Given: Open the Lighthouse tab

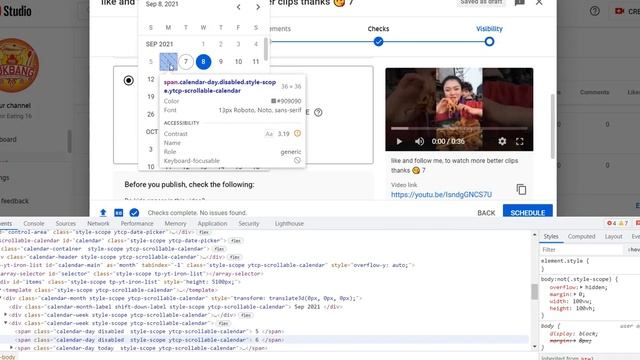Looking at the screenshot, I should click(x=289, y=224).
